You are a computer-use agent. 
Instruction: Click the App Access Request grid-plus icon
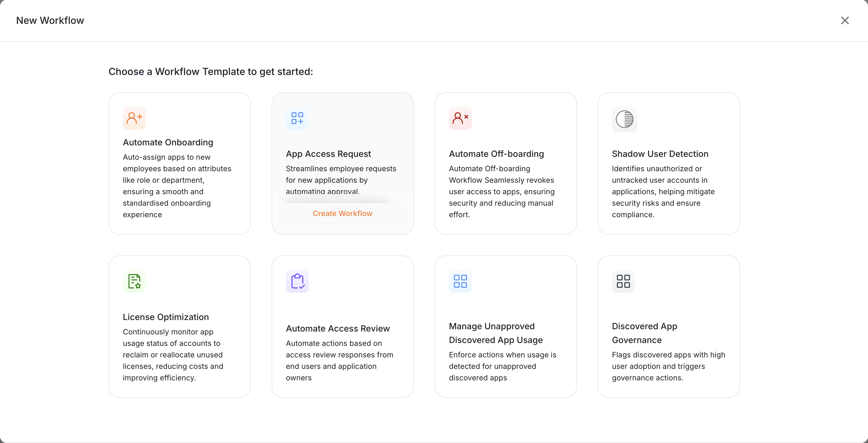297,118
